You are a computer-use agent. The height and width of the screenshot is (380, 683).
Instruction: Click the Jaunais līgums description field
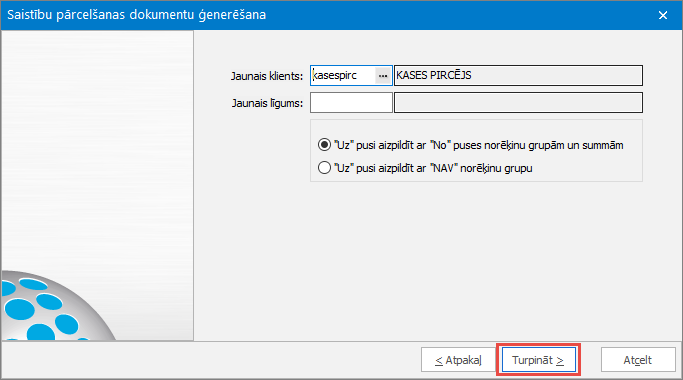point(518,103)
